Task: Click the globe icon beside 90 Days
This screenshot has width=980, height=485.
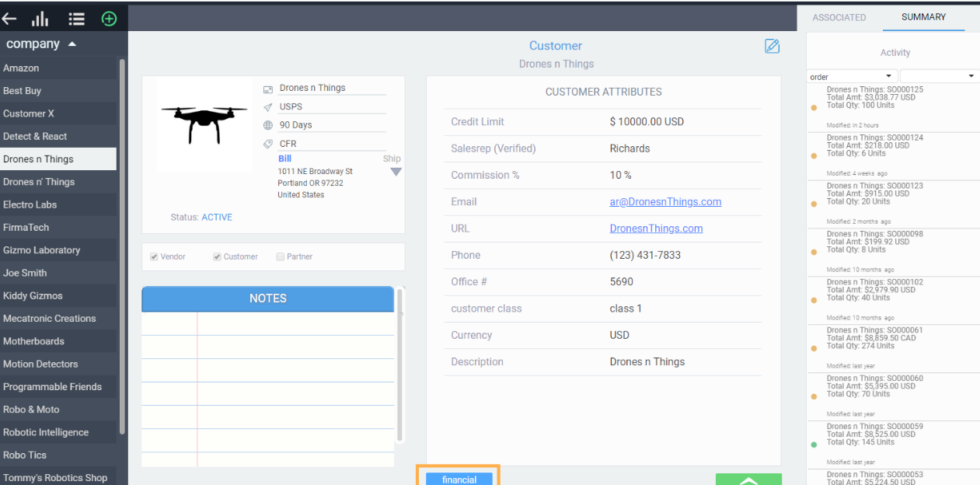Action: pos(268,125)
